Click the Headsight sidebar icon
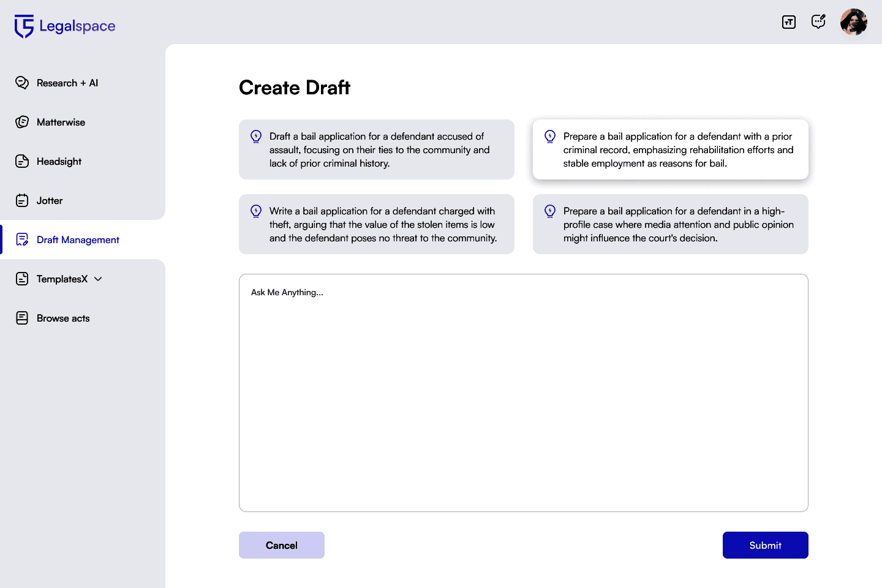This screenshot has width=882, height=588. pyautogui.click(x=22, y=161)
